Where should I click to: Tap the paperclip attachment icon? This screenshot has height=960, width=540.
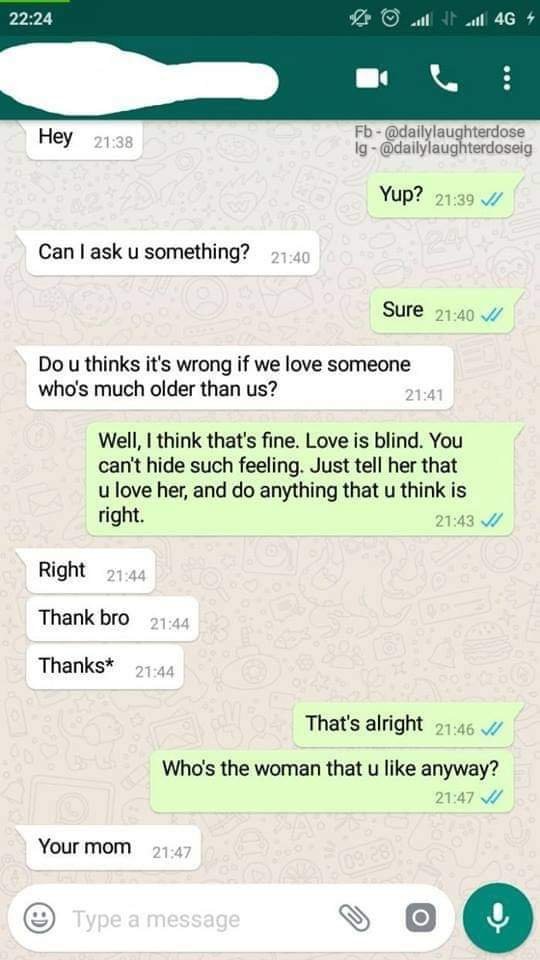pos(355,918)
